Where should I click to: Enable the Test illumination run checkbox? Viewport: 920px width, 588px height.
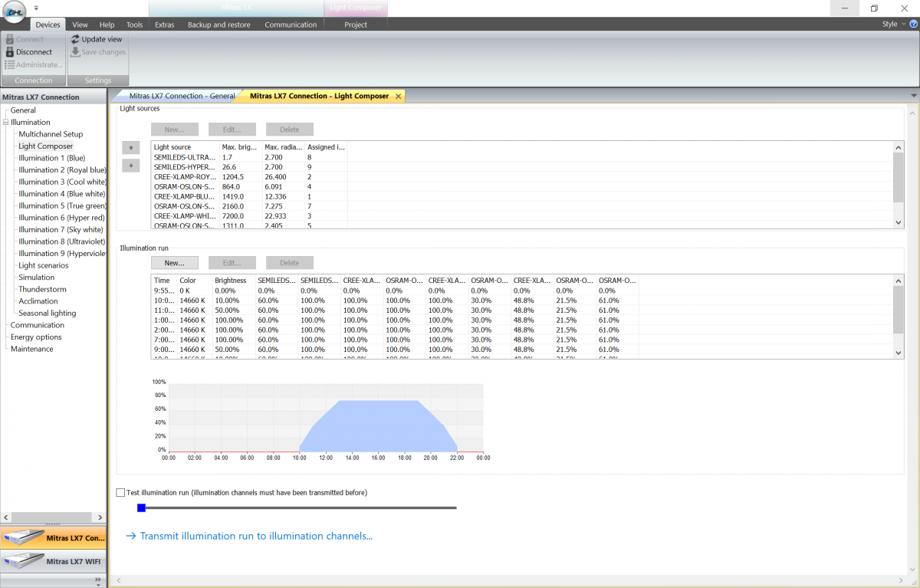[120, 493]
